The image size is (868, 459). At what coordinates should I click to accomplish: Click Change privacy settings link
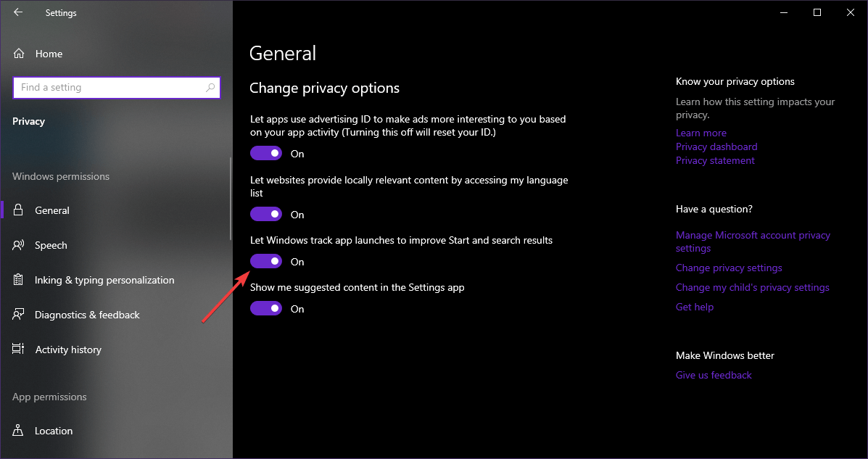(729, 268)
